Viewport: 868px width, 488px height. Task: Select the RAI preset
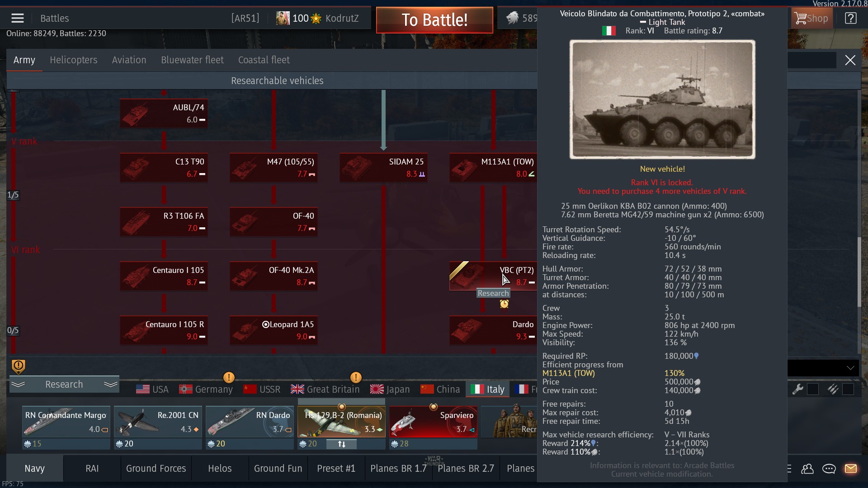(x=92, y=469)
